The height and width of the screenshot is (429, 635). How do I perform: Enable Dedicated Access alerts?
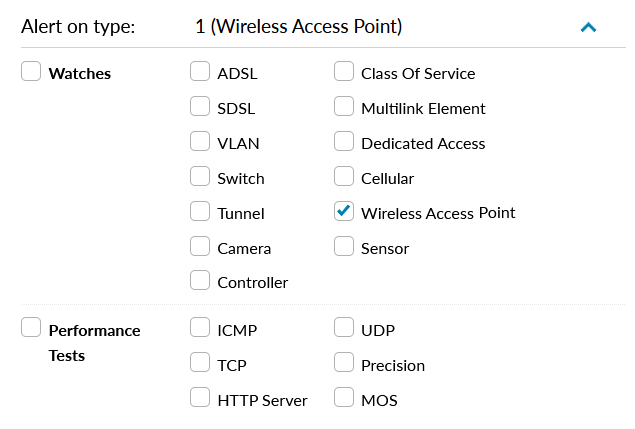[x=344, y=142]
